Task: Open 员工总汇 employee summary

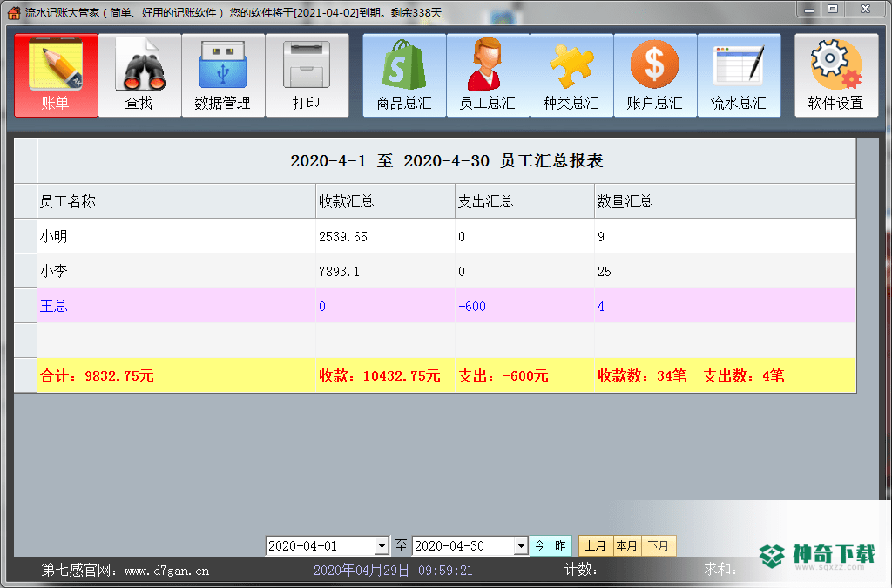Action: coord(488,76)
